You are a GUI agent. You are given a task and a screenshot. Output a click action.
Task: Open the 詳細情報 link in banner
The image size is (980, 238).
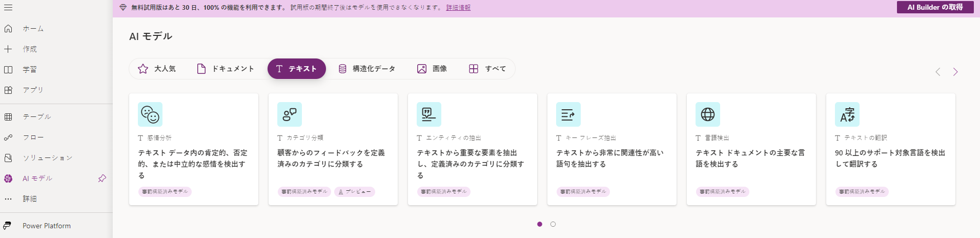point(458,8)
